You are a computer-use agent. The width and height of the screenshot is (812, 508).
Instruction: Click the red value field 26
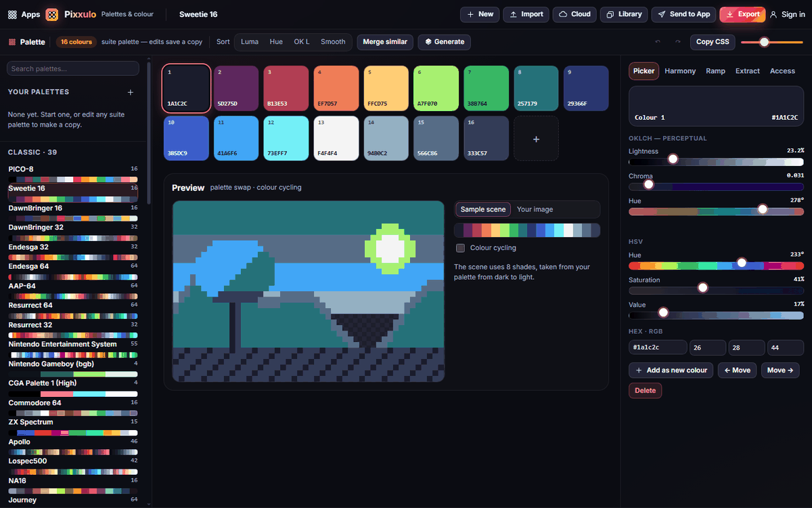[708, 347]
